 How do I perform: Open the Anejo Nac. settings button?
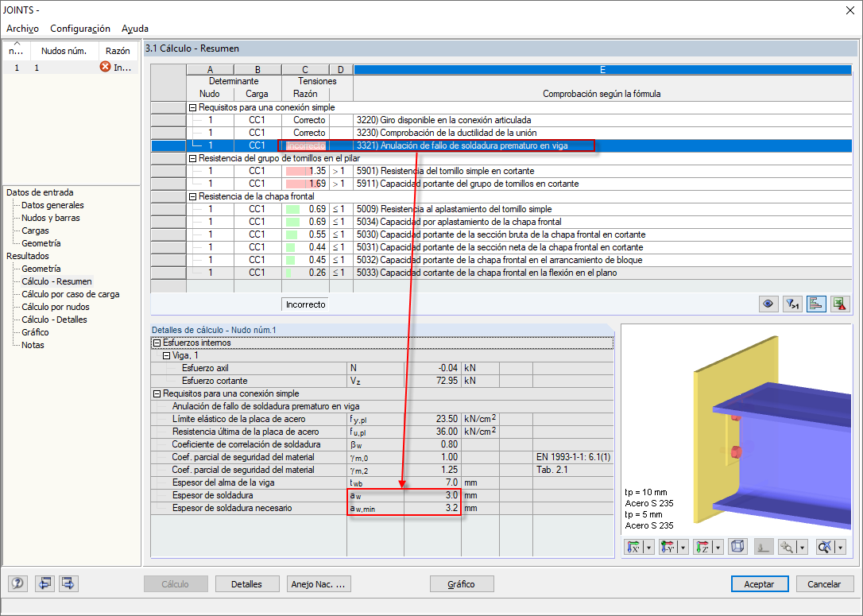point(319,584)
